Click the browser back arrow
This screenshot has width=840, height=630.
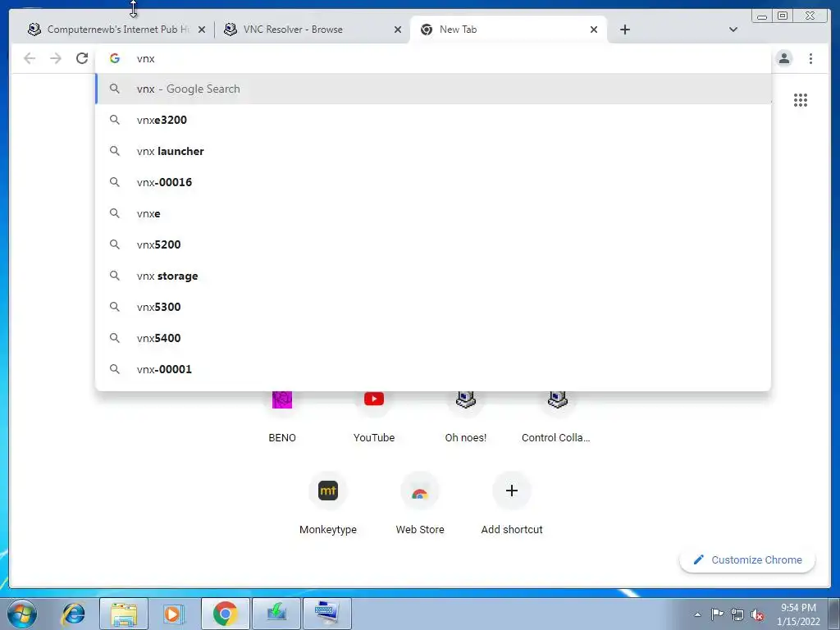tap(30, 58)
